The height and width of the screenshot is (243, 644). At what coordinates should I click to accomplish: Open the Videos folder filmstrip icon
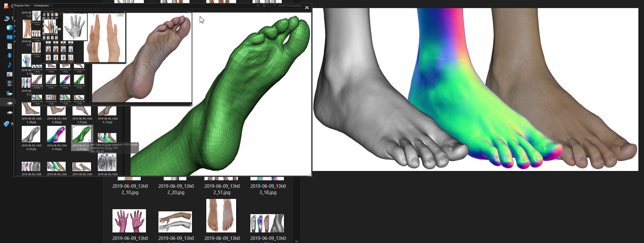[10, 83]
